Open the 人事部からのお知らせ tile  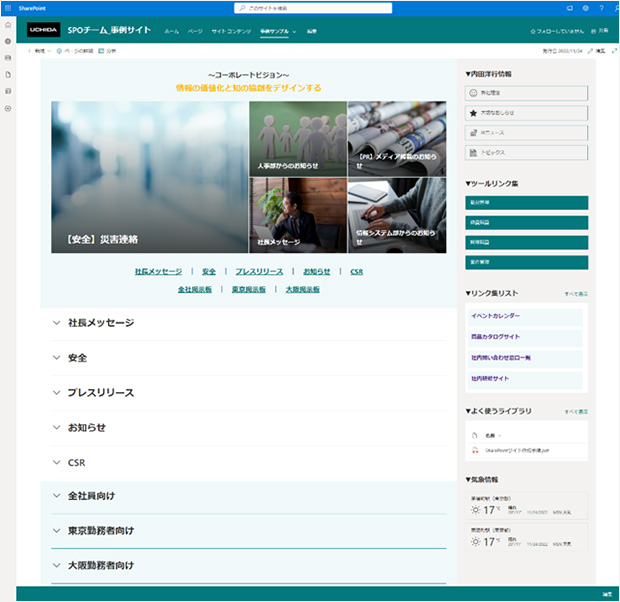[298, 139]
